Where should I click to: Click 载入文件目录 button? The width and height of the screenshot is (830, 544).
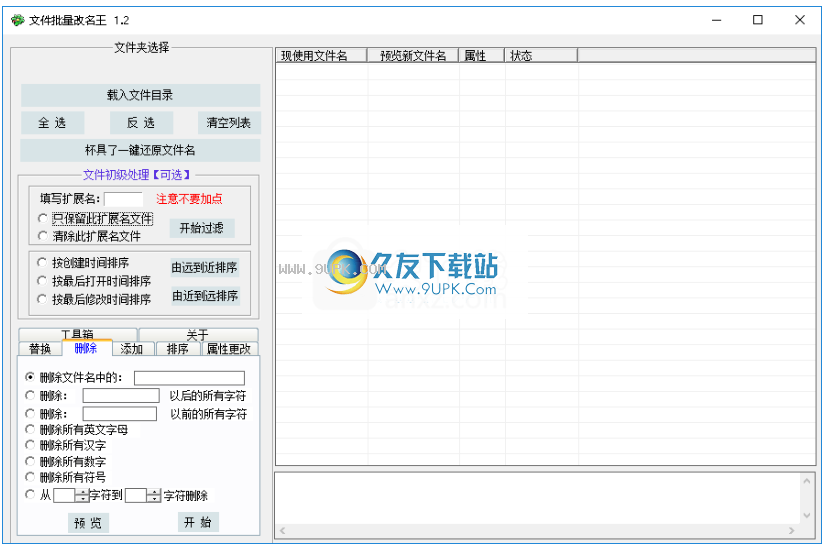pyautogui.click(x=140, y=95)
